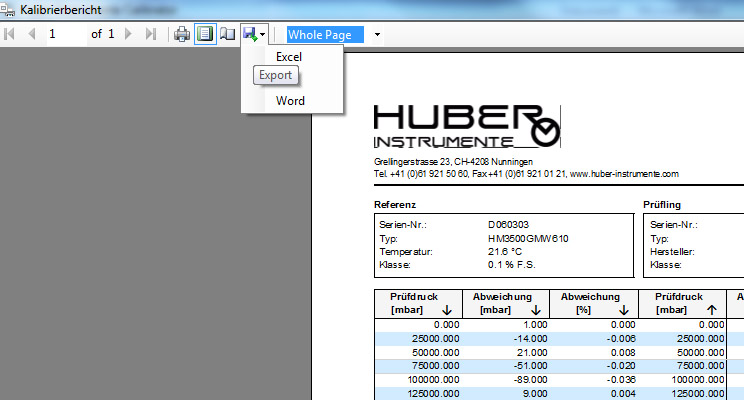This screenshot has width=744, height=400.
Task: Print the calibration report
Action: pos(182,34)
